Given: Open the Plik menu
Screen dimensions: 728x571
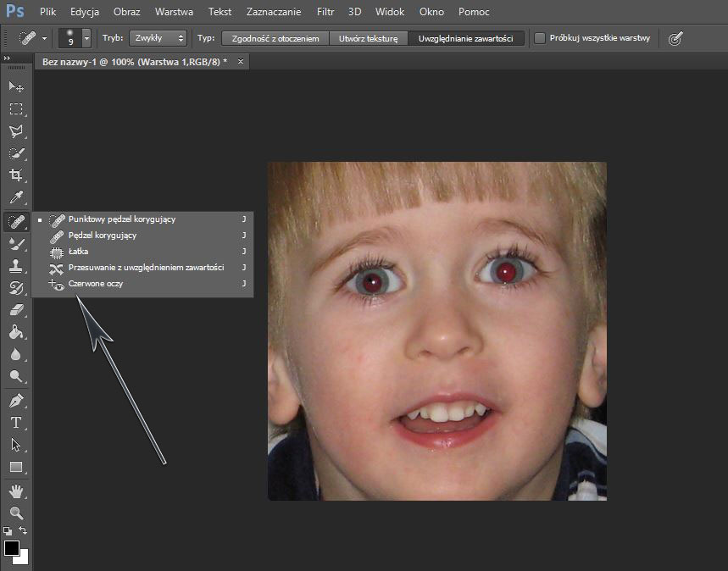Looking at the screenshot, I should (47, 12).
